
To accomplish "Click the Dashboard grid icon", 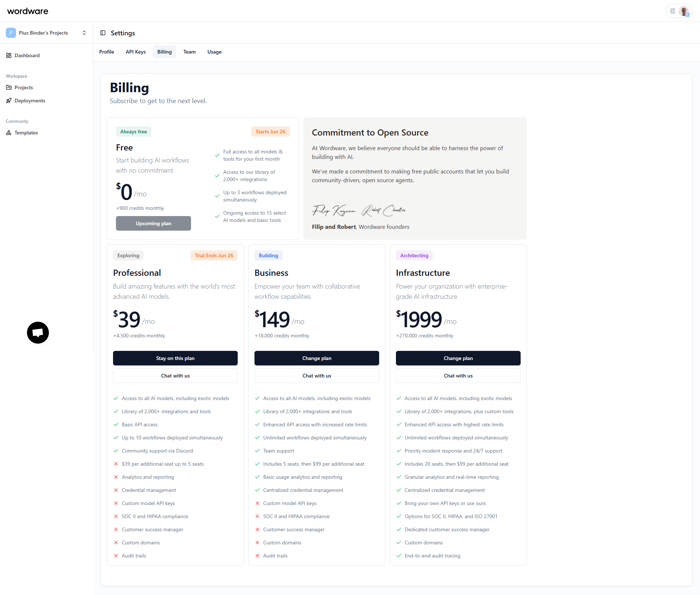I will pos(9,55).
